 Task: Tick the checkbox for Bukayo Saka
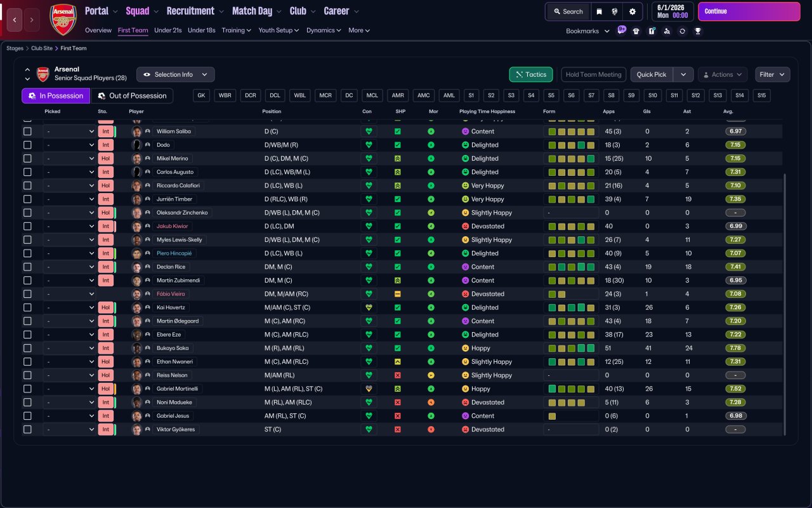point(27,348)
